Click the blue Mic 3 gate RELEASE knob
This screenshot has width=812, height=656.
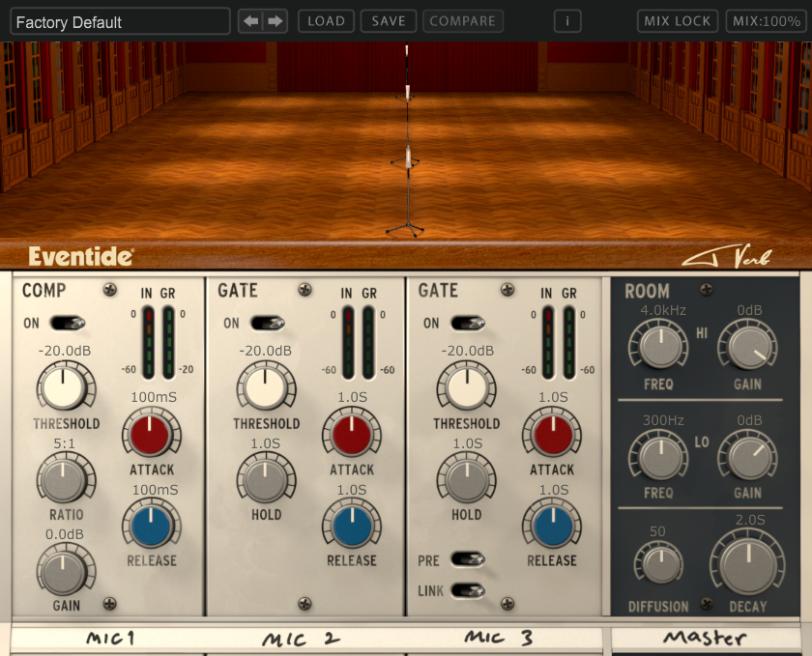pos(552,525)
